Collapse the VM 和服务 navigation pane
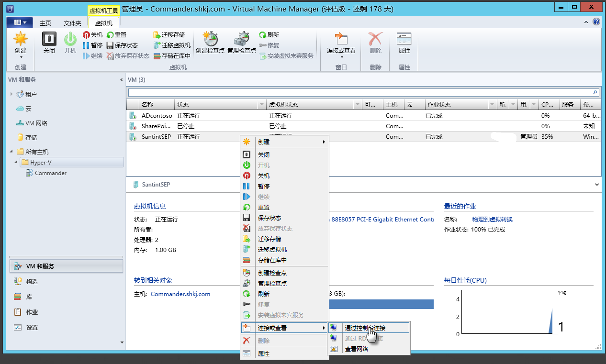Viewport: 606px width, 364px height. (x=121, y=79)
